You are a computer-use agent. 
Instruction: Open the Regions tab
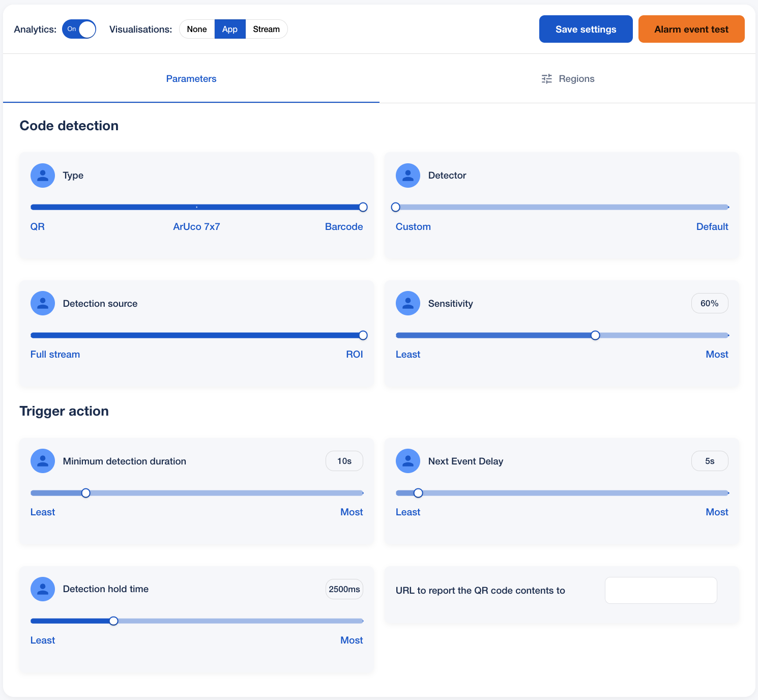coord(568,79)
